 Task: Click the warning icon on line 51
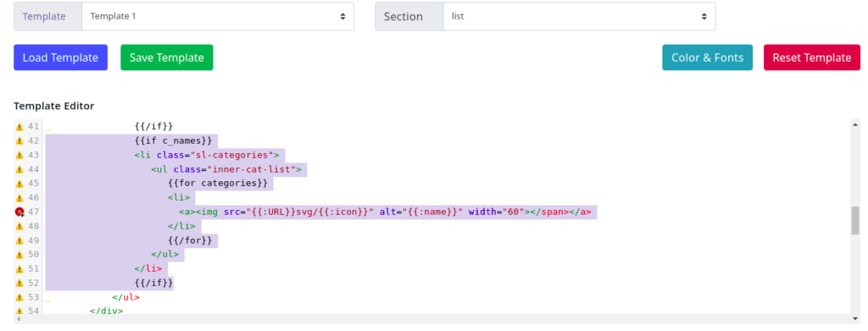tap(19, 269)
